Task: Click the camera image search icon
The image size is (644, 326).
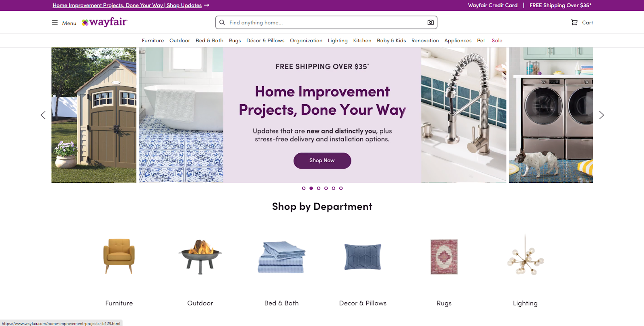Action: point(431,23)
